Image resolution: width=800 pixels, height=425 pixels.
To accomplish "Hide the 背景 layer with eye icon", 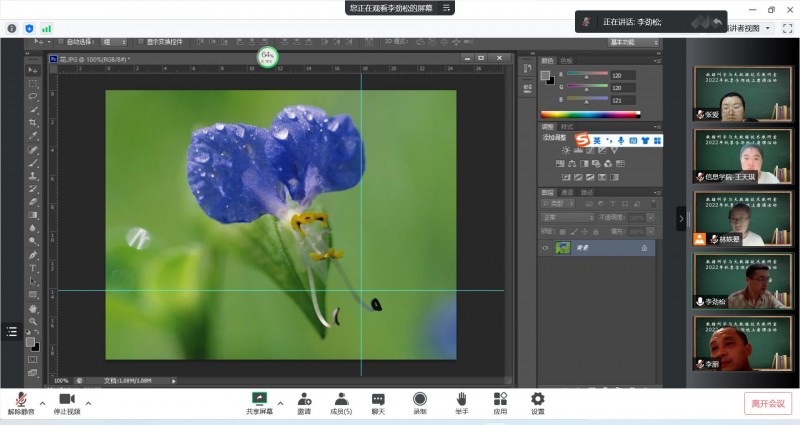I will [x=545, y=248].
